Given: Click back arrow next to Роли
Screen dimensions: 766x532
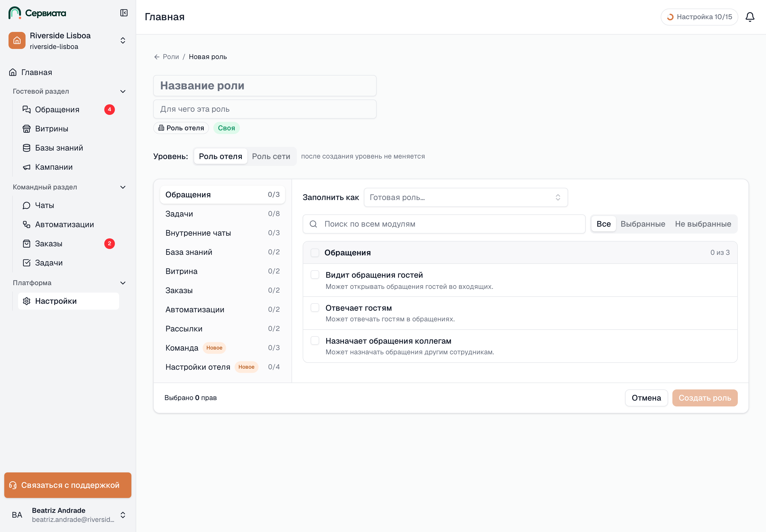Looking at the screenshot, I should pyautogui.click(x=157, y=57).
